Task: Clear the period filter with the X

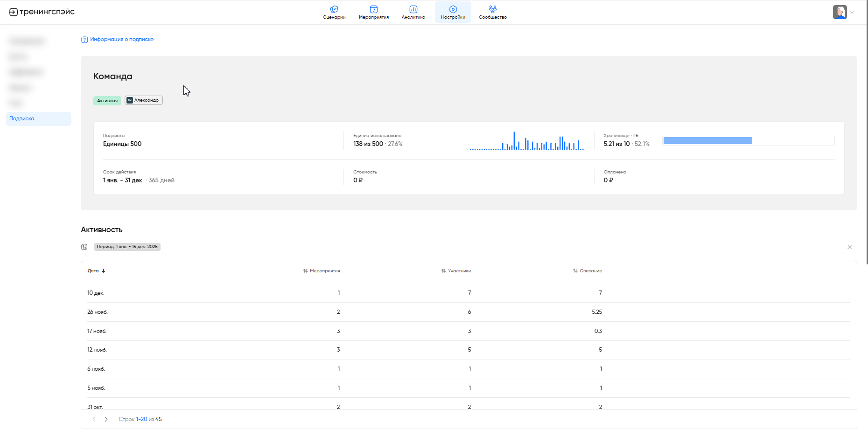Action: point(849,247)
